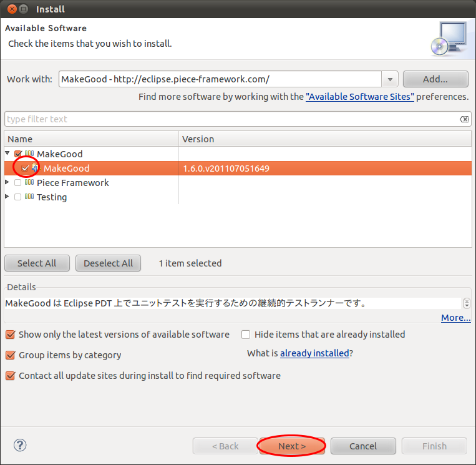Click the maximize window button
476x465 pixels.
click(23, 9)
